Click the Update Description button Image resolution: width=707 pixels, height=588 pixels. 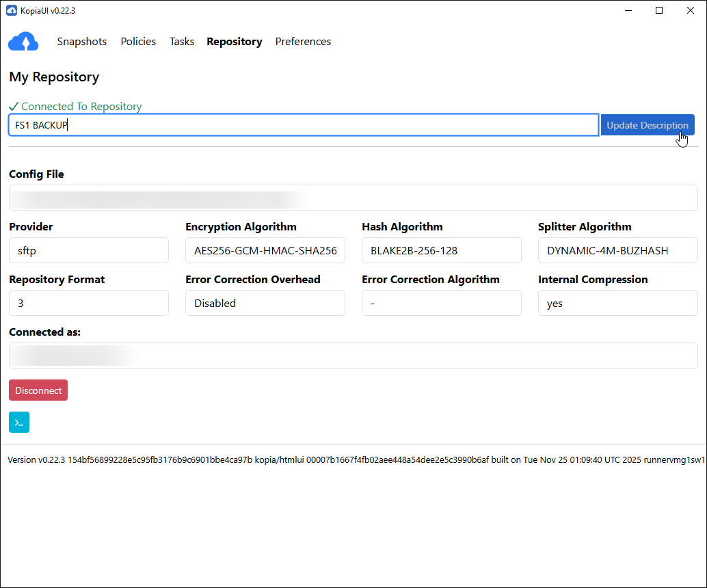647,124
